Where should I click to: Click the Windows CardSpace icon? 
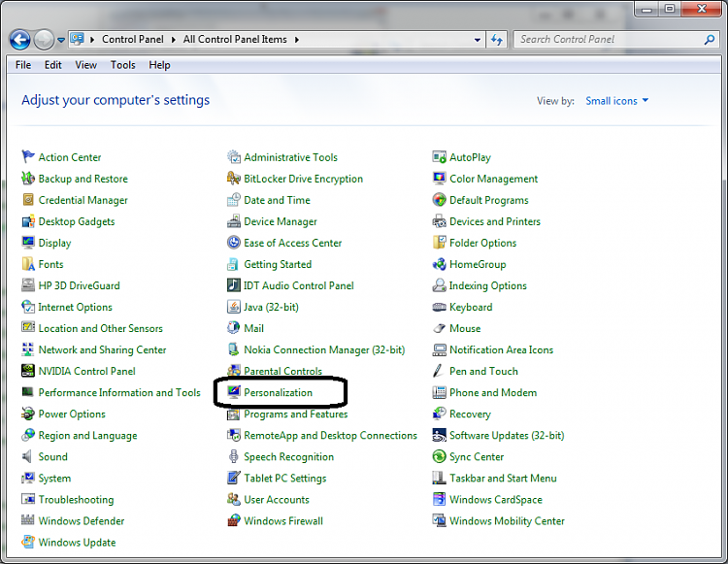click(439, 499)
